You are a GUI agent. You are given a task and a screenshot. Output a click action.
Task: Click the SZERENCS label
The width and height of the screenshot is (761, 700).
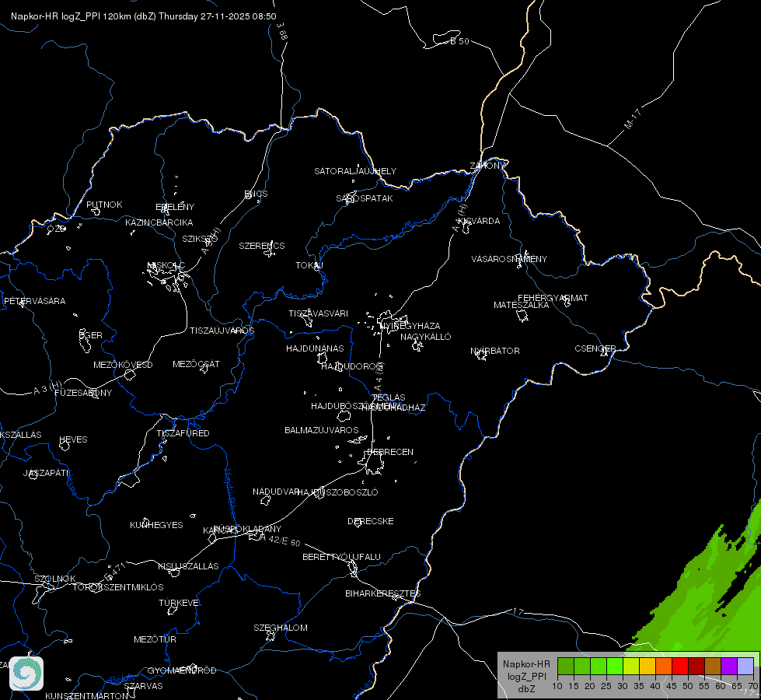(262, 246)
